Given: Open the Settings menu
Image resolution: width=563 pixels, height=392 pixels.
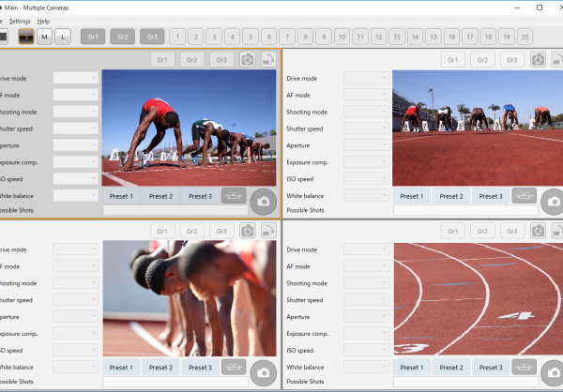Looking at the screenshot, I should (x=20, y=21).
